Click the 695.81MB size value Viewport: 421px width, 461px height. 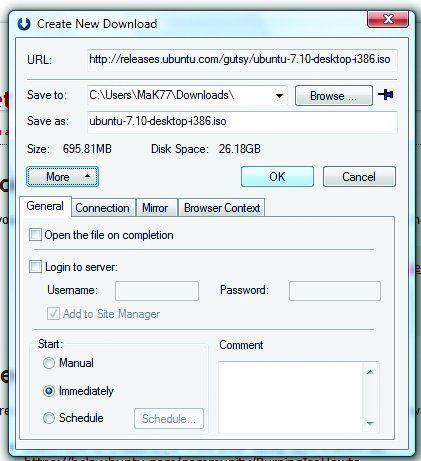pos(87,149)
